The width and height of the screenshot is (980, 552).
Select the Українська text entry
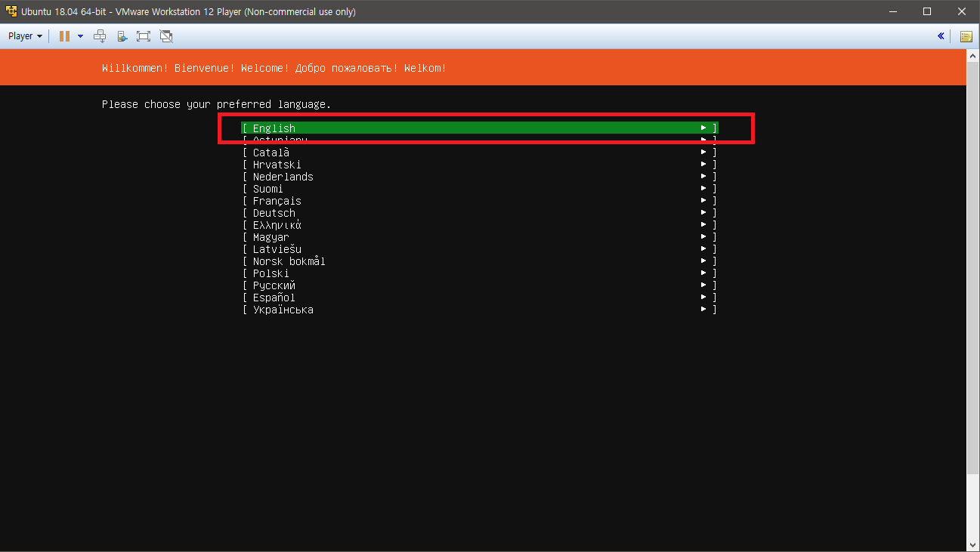[283, 310]
